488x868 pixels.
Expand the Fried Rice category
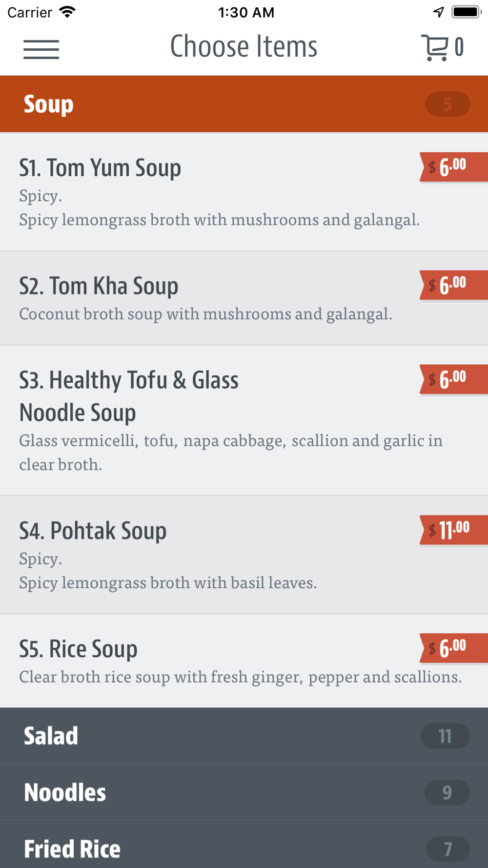[244, 845]
